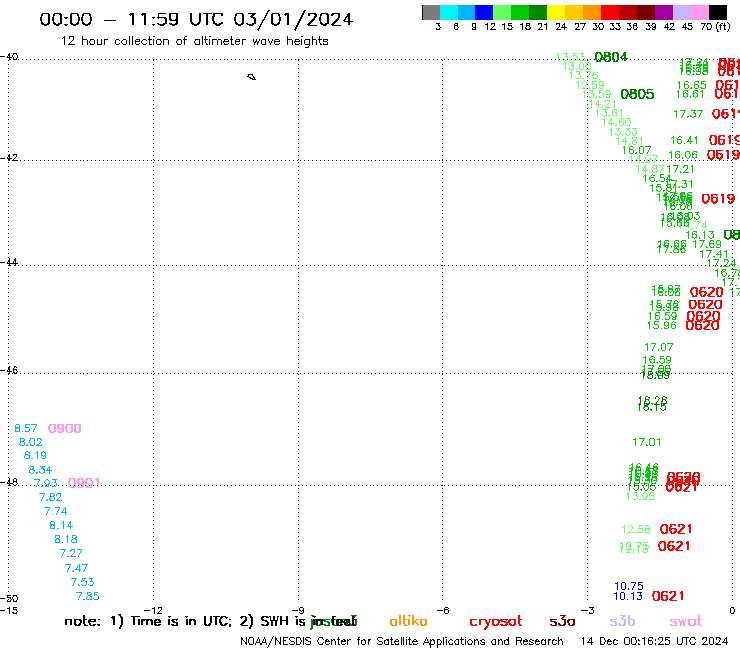This screenshot has width=740, height=650.
Task: Click timestamp '14 Dec 00:16:25 UTC 2024'
Action: coord(654,641)
